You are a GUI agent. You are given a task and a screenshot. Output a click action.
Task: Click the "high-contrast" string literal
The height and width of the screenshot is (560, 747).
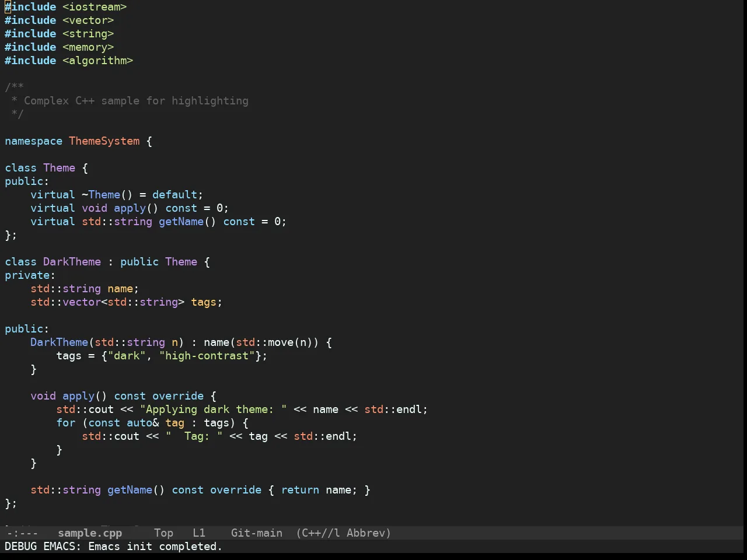pyautogui.click(x=207, y=356)
